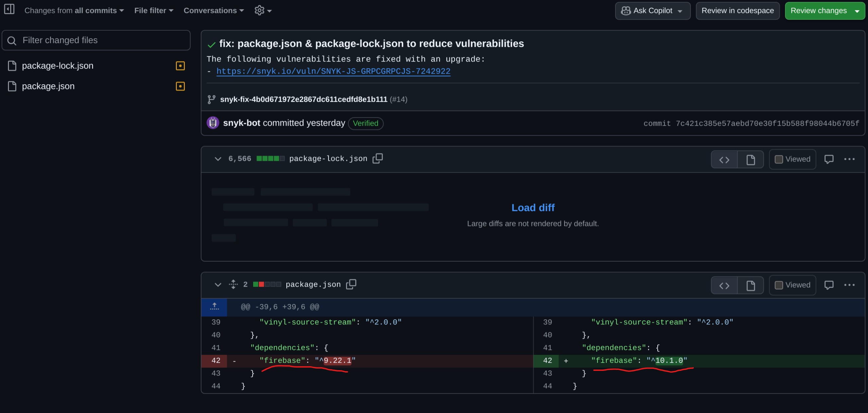Image resolution: width=868 pixels, height=413 pixels.
Task: Click modified status icon beside package-lock.json
Action: 180,66
